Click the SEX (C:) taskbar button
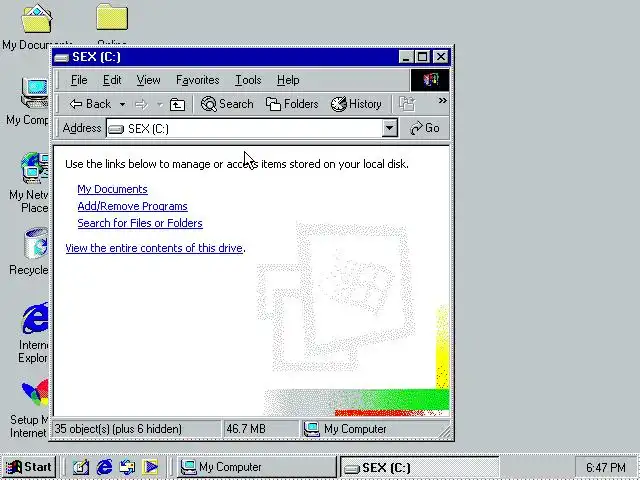The width and height of the screenshot is (640, 480). click(420, 467)
